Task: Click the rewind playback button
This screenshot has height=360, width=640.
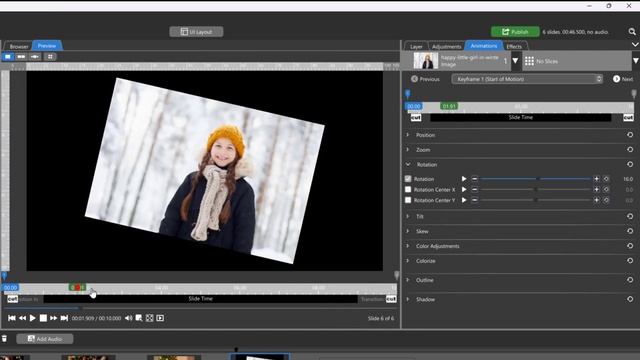Action: coord(22,318)
